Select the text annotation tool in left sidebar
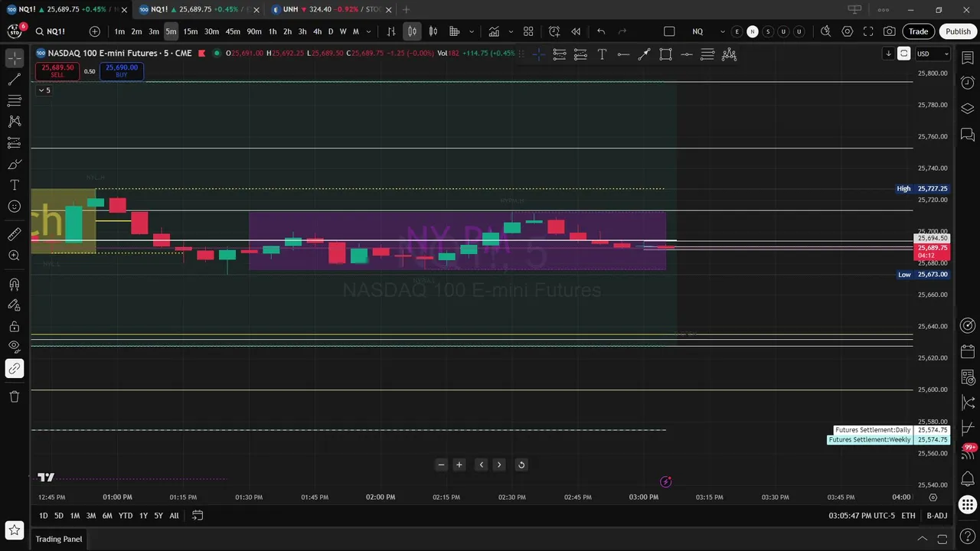980x551 pixels. tap(14, 185)
